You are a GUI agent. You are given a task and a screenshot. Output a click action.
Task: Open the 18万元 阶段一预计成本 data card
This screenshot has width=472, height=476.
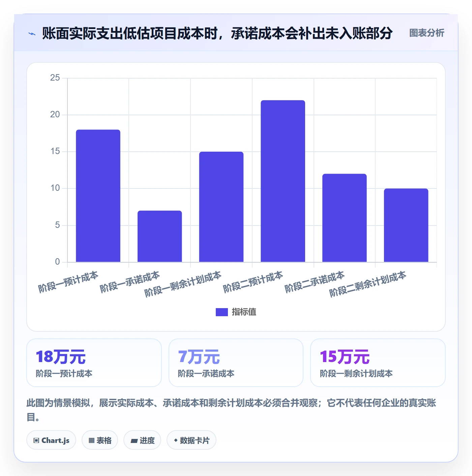coord(94,363)
